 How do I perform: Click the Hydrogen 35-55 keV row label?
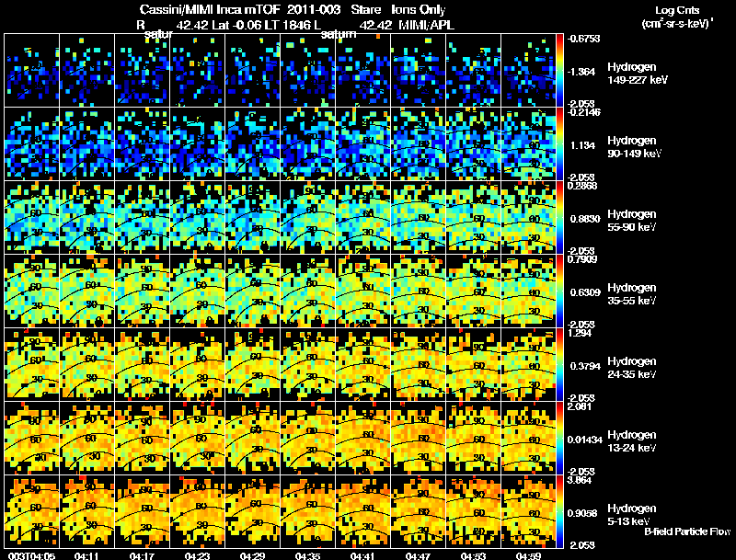(x=632, y=294)
